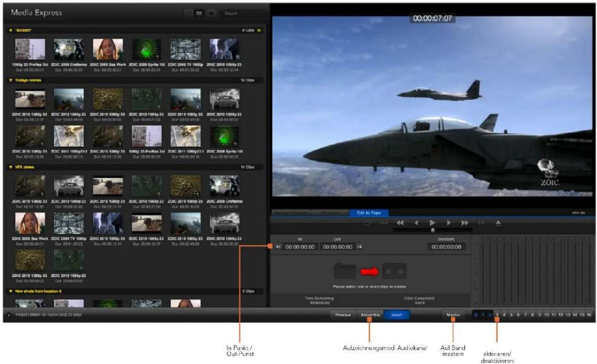This screenshot has height=364, width=597.
Task: Select the girl's face clip in the scratch bin
Action: tap(108, 49)
